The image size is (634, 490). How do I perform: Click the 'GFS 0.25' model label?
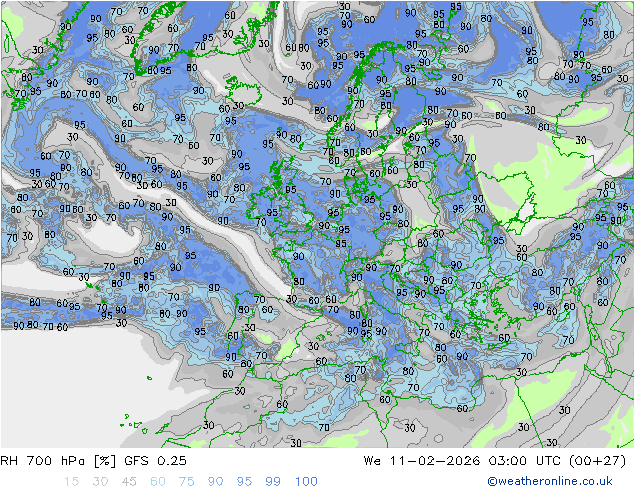click(155, 460)
